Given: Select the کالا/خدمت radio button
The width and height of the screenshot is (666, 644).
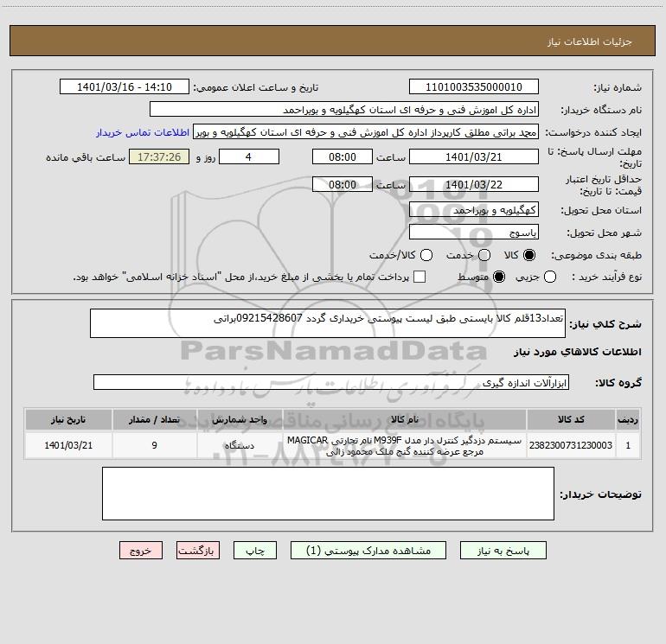Looking at the screenshot, I should coord(426,255).
